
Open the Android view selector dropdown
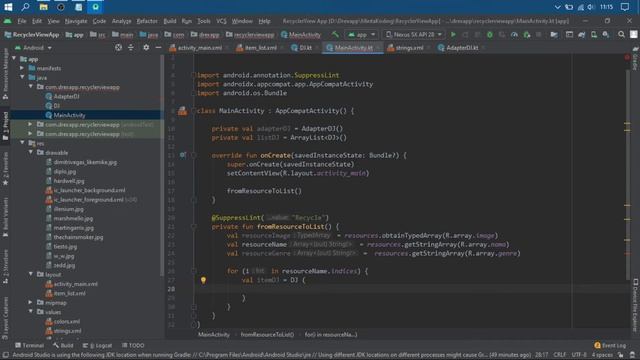click(33, 48)
